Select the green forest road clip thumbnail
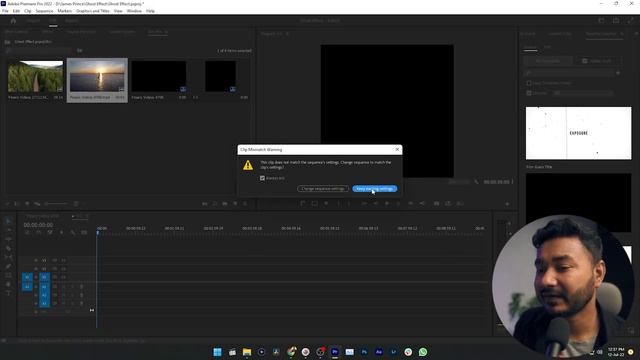This screenshot has height=360, width=640. 36,76
